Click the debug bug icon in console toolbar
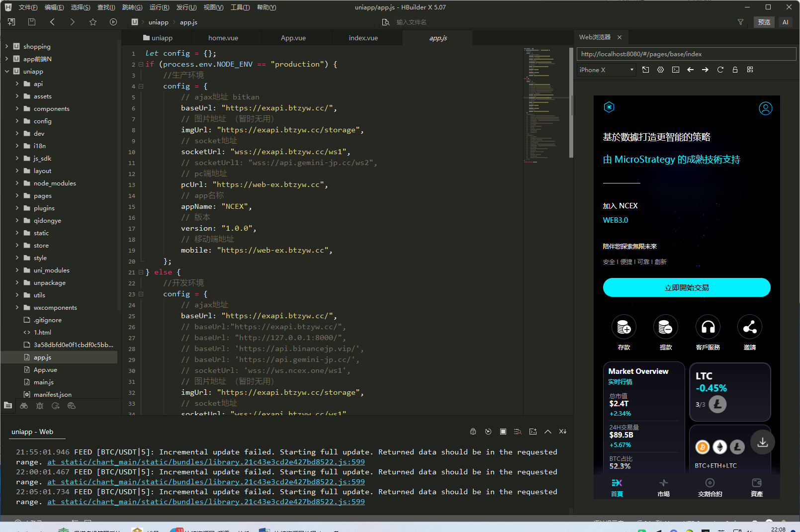 pos(473,432)
